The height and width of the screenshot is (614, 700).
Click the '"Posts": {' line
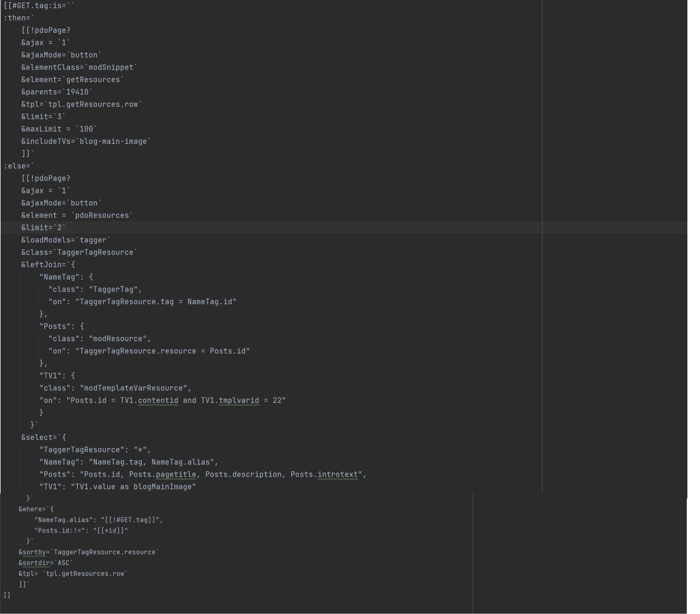[62, 326]
